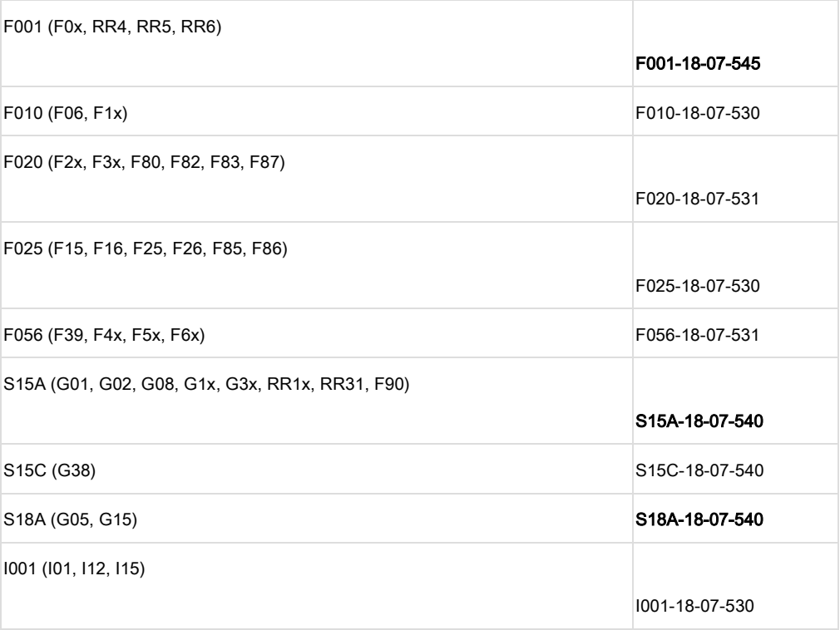The width and height of the screenshot is (840, 630).
Task: Click the F025 (F15, F16, F25...) cell
Action: (146, 247)
